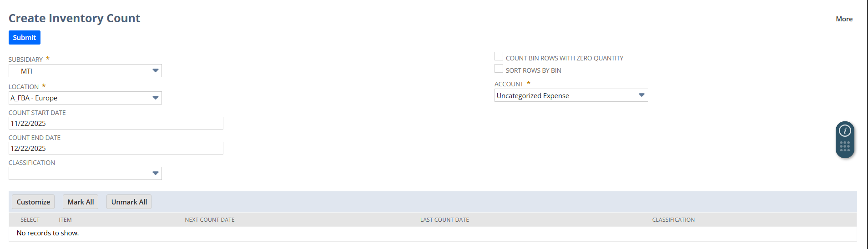Viewport: 868px width, 249px height.
Task: Enable Count Bin Rows With Zero Quantity
Action: point(499,56)
